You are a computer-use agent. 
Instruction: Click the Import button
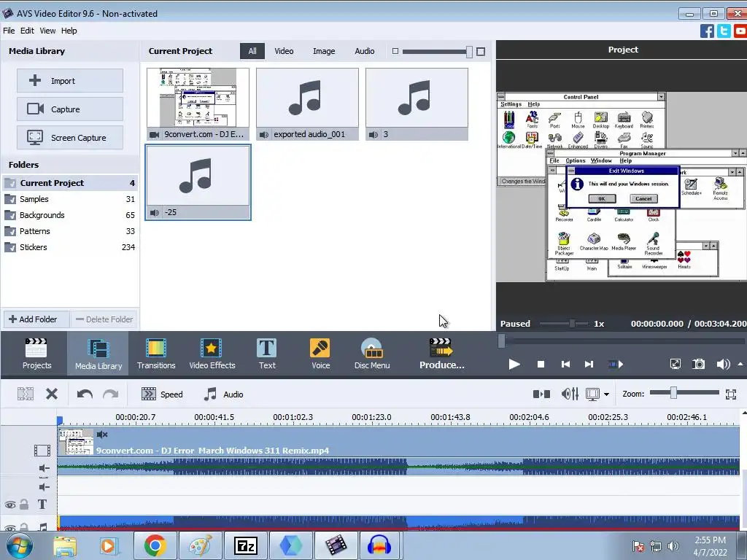tap(70, 80)
